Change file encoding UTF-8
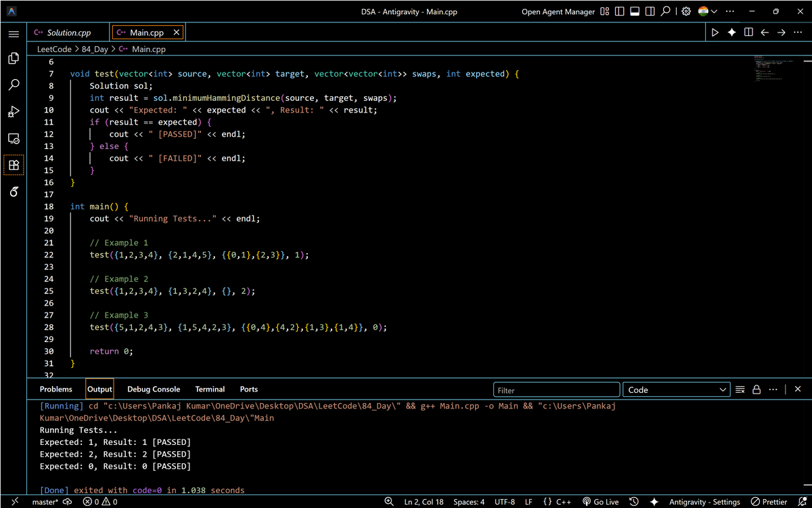 tap(505, 502)
